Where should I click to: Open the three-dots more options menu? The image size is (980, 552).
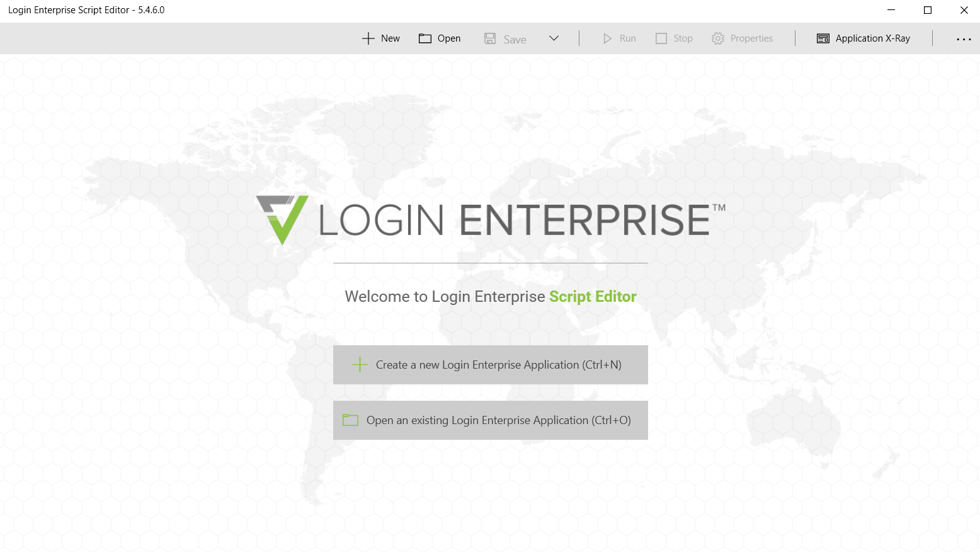click(x=964, y=39)
